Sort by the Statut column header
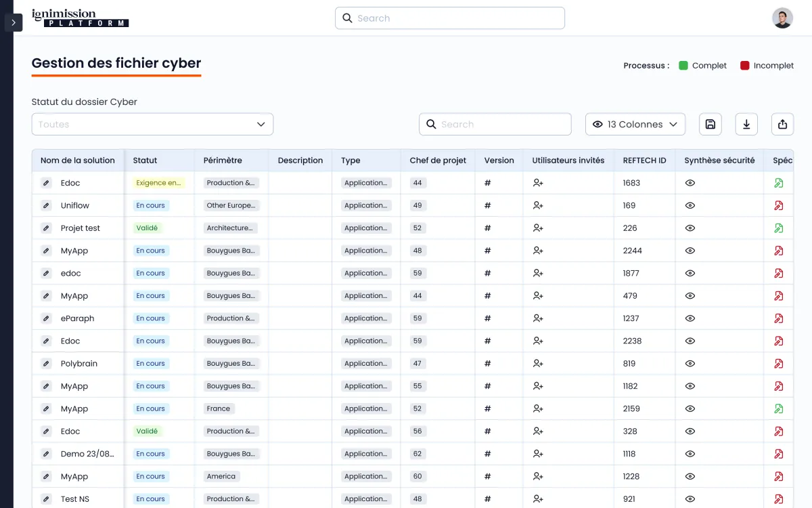Screen dimensions: 812x508 pos(145,161)
